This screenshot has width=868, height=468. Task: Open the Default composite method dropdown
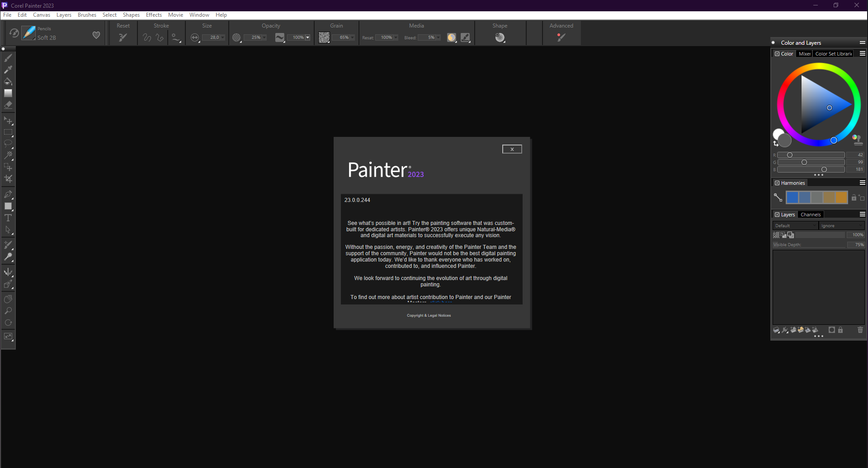795,225
